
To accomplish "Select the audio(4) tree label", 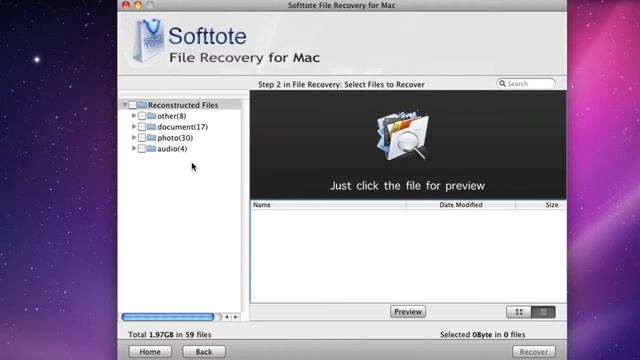I will 172,149.
